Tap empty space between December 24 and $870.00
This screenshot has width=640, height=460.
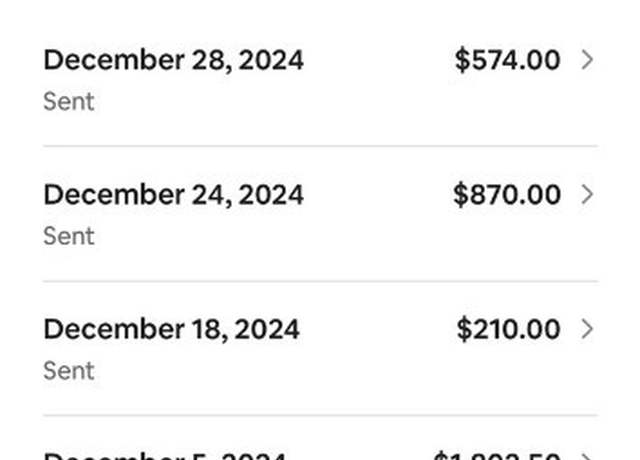click(378, 195)
